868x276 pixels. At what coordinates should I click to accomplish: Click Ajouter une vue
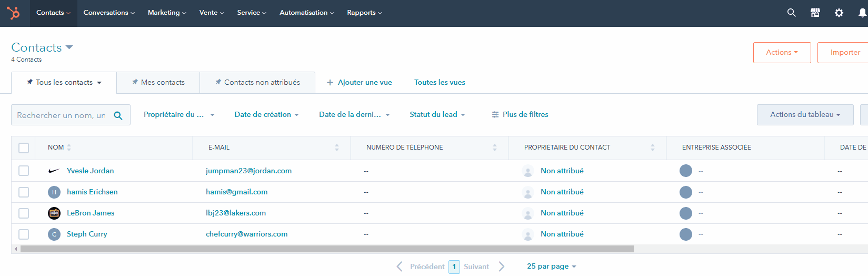[x=360, y=83]
